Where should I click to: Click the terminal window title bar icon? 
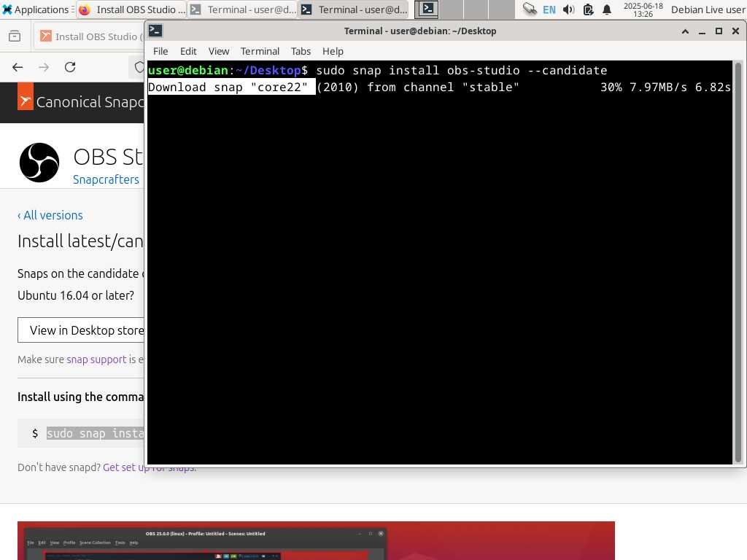155,31
